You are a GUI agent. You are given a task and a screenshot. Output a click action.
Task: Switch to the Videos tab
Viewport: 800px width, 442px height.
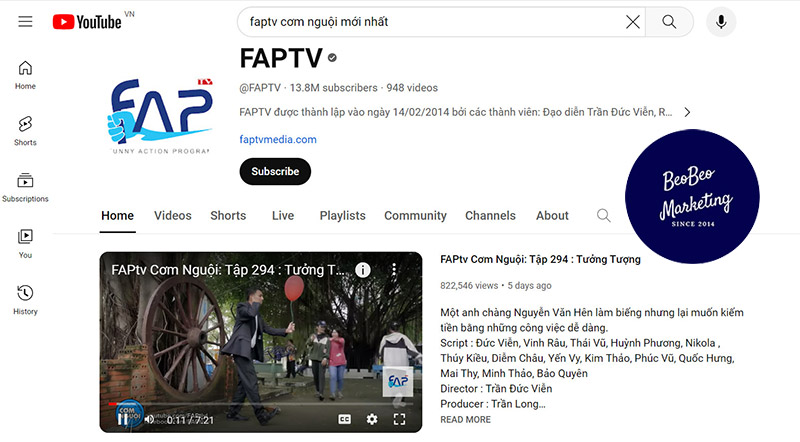pyautogui.click(x=172, y=215)
